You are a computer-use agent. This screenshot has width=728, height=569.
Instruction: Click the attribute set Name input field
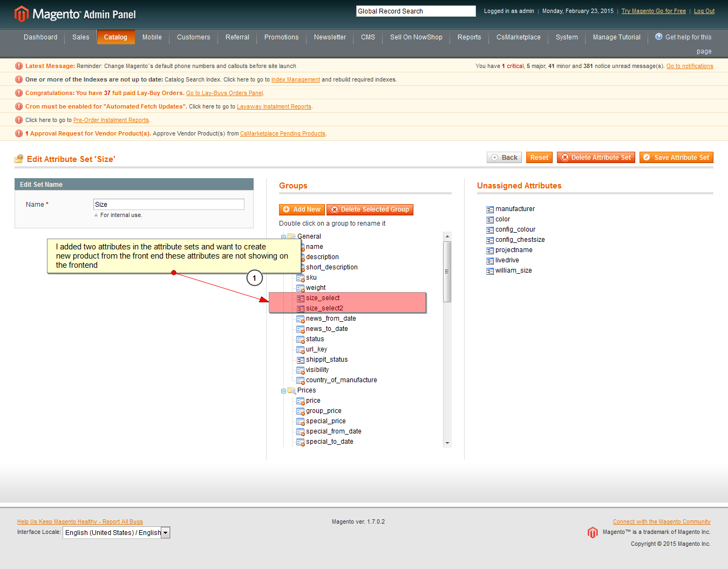click(168, 205)
